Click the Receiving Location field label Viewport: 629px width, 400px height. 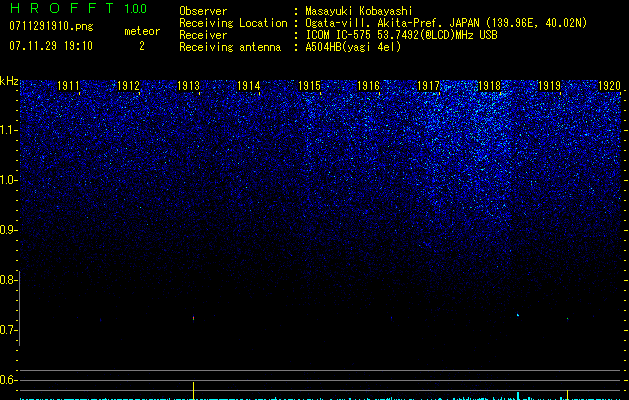(x=233, y=23)
